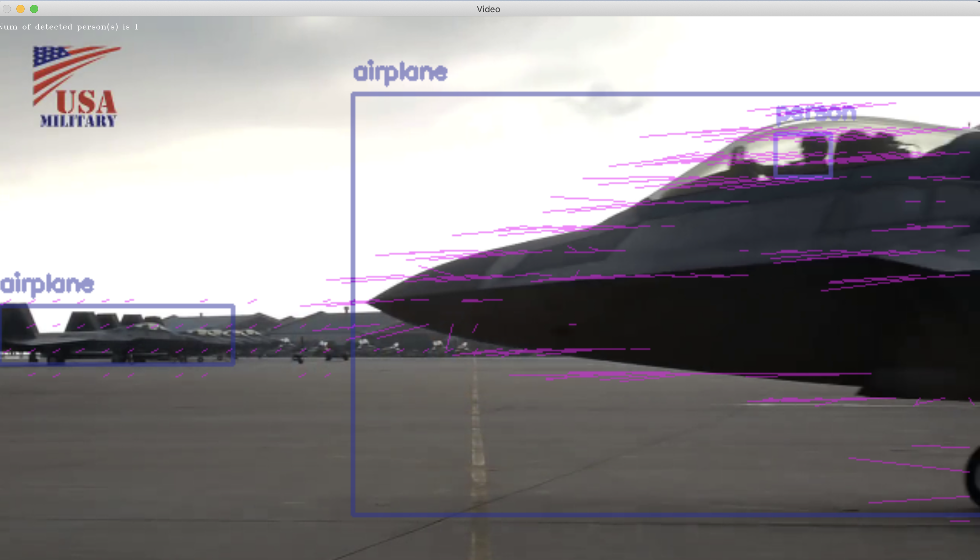Screen dimensions: 980x560
Task: Click the yellow minimize window button
Action: (20, 9)
